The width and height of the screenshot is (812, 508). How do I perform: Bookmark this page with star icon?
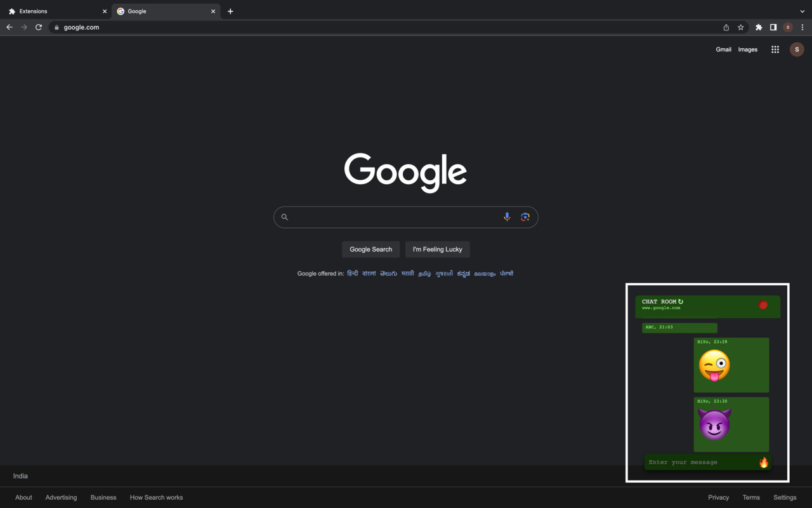(x=740, y=27)
